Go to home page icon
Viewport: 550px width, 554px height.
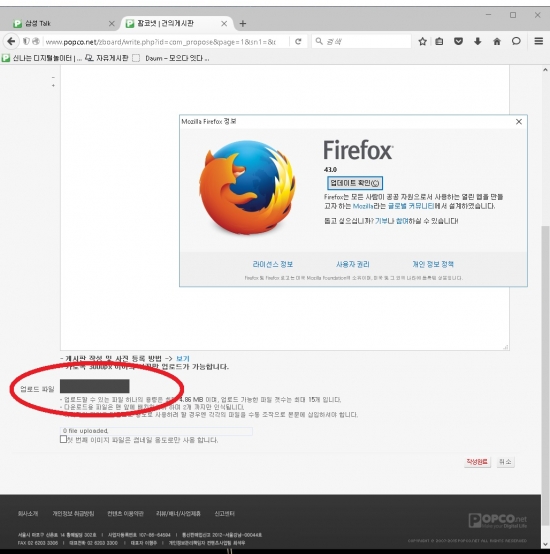tap(497, 42)
